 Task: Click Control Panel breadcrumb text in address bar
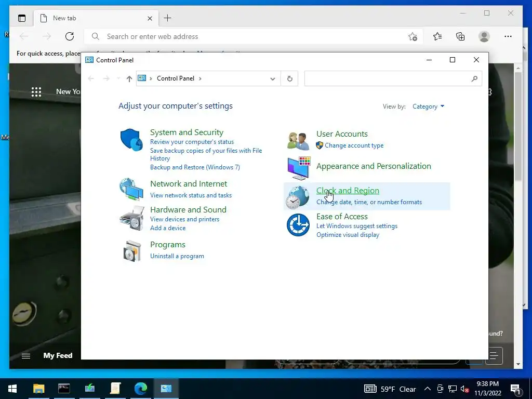pyautogui.click(x=176, y=79)
